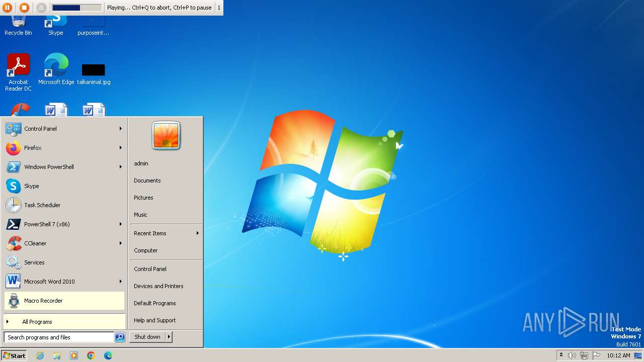Open Action Center flag icon

pos(596,355)
